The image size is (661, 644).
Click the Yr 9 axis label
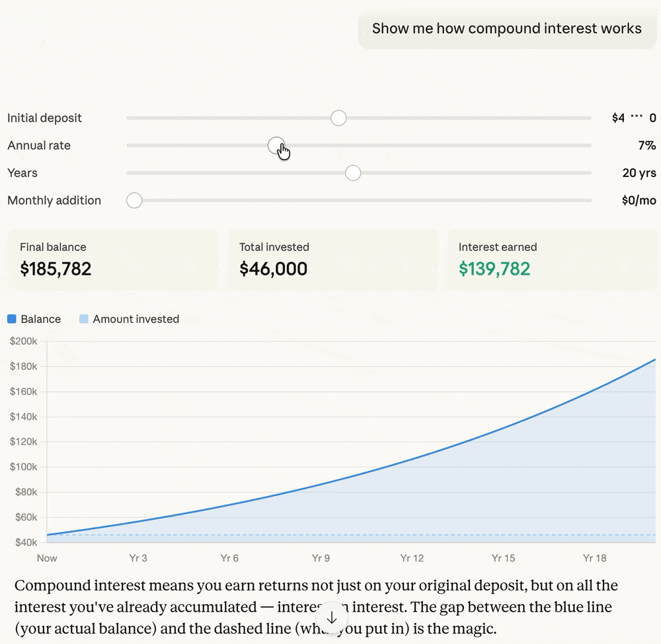[x=321, y=558]
